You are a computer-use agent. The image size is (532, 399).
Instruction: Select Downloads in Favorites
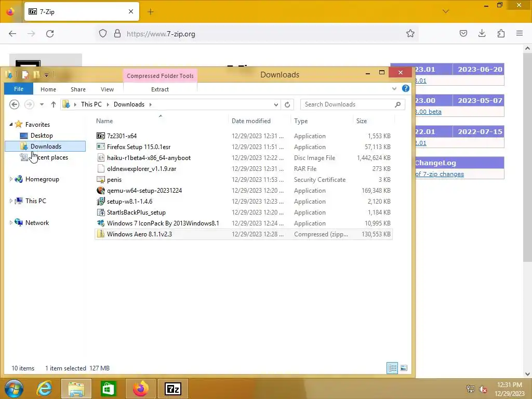click(46, 146)
